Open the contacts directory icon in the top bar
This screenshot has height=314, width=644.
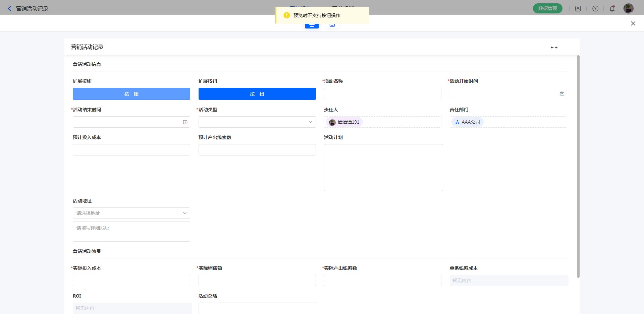[578, 9]
